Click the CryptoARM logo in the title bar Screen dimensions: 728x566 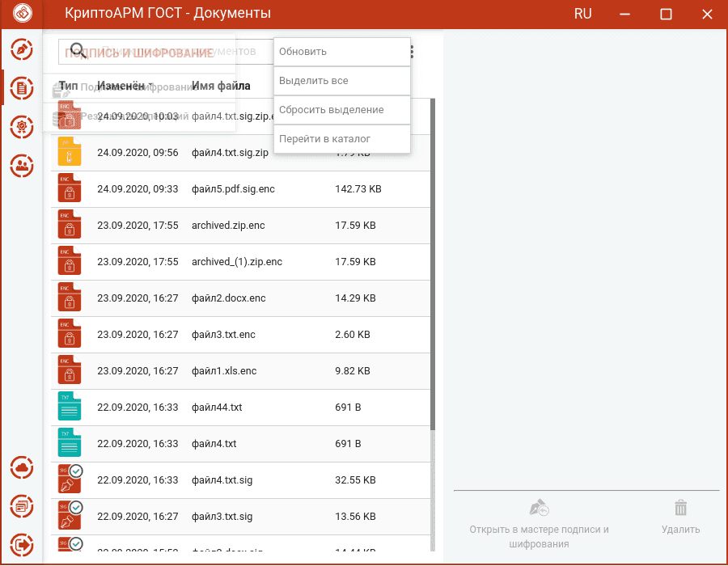click(23, 13)
